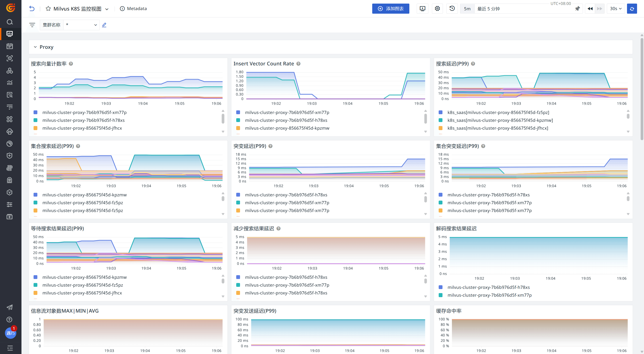Image resolution: width=644 pixels, height=354 pixels.
Task: Enter fullscreen presentation mode icon
Action: pyautogui.click(x=422, y=9)
